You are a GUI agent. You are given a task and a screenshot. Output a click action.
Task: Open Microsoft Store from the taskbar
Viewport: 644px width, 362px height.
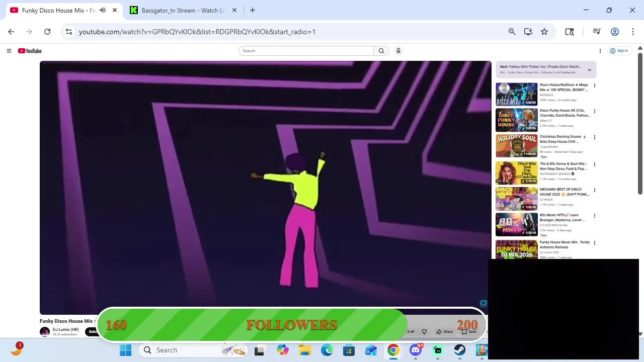point(349,350)
